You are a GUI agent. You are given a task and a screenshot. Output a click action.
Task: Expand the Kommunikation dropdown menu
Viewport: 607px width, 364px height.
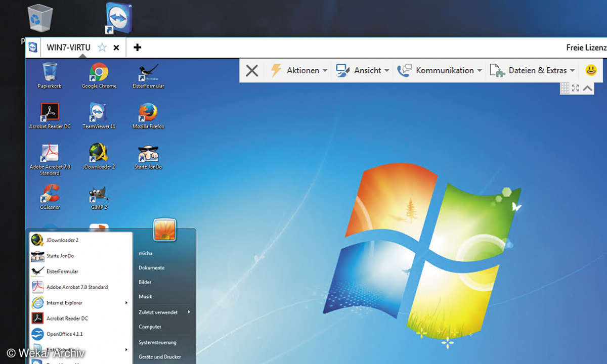coord(444,70)
